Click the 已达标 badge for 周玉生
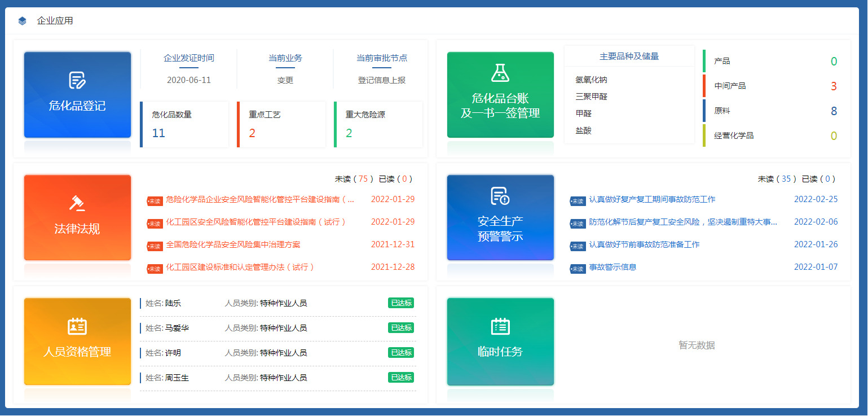Image resolution: width=868 pixels, height=416 pixels. (401, 378)
